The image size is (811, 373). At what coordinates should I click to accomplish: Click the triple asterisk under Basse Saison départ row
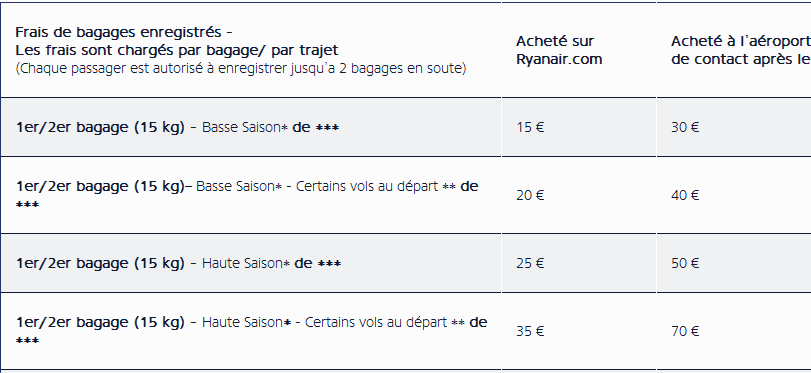coord(27,205)
